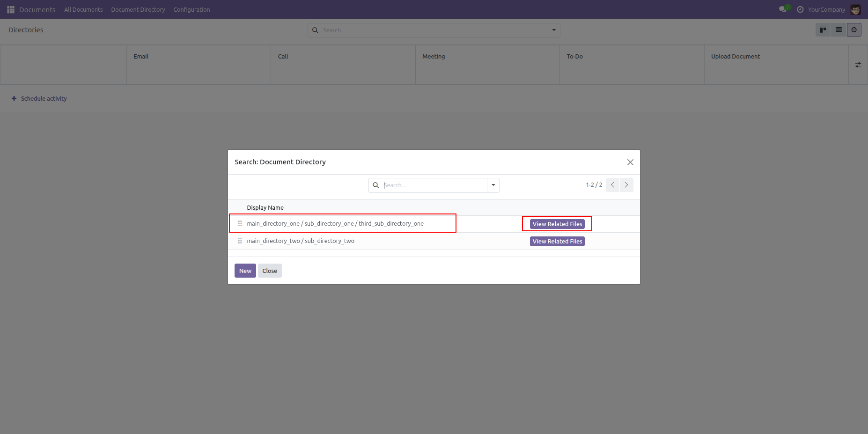Open All Documents menu

coord(83,10)
